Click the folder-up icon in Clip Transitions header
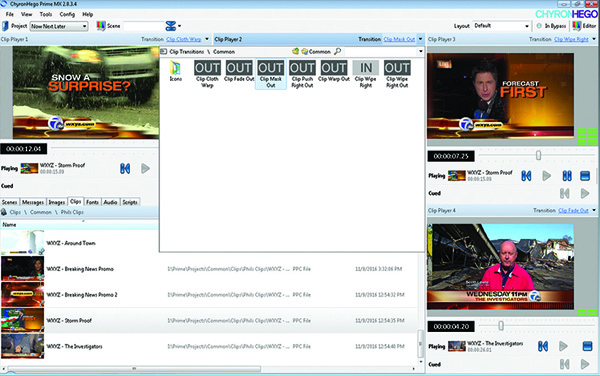Screen dimensions: 600x376 tap(295, 51)
